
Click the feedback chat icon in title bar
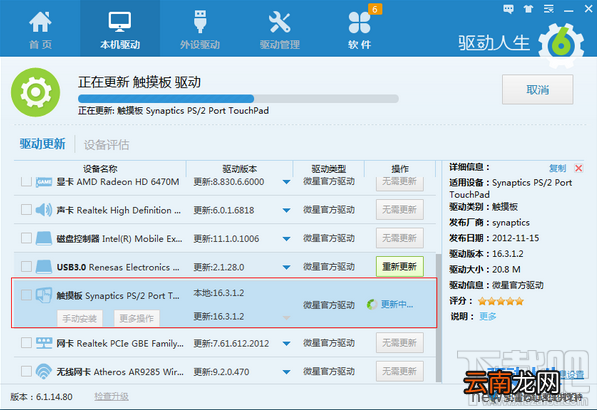(508, 9)
